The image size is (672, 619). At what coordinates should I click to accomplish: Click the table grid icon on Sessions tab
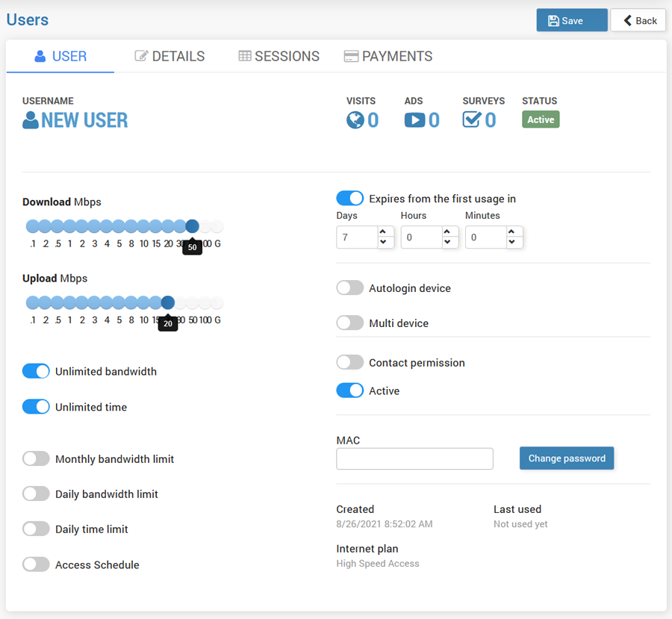click(x=245, y=57)
